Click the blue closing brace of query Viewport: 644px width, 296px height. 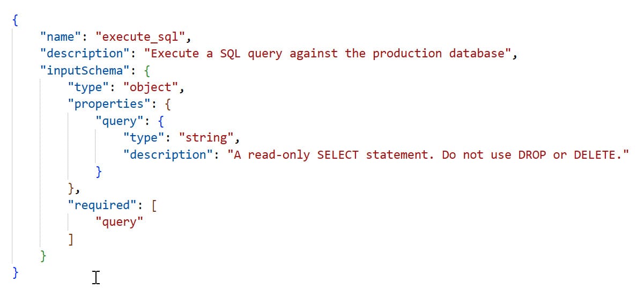(99, 172)
